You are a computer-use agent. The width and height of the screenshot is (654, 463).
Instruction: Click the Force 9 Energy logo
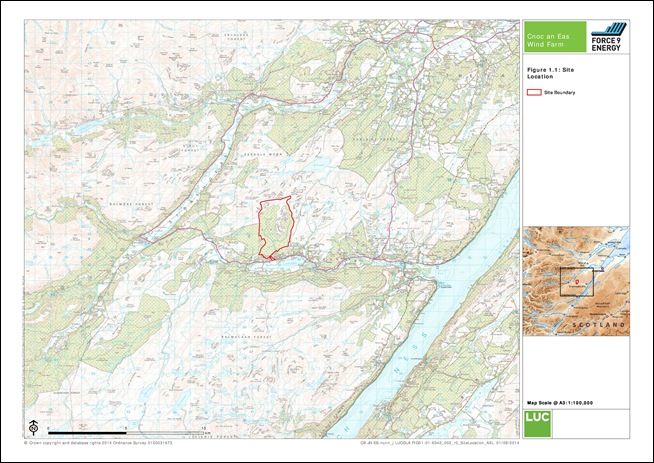[609, 37]
